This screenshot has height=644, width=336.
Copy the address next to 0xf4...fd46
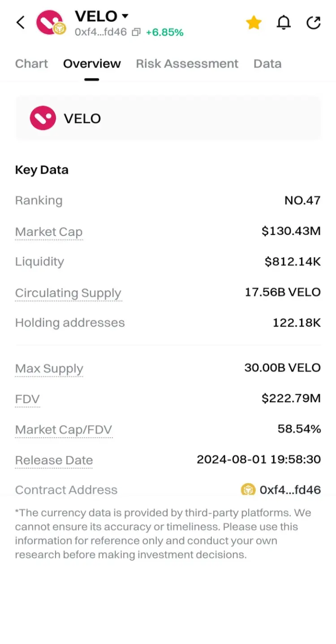coord(136,32)
